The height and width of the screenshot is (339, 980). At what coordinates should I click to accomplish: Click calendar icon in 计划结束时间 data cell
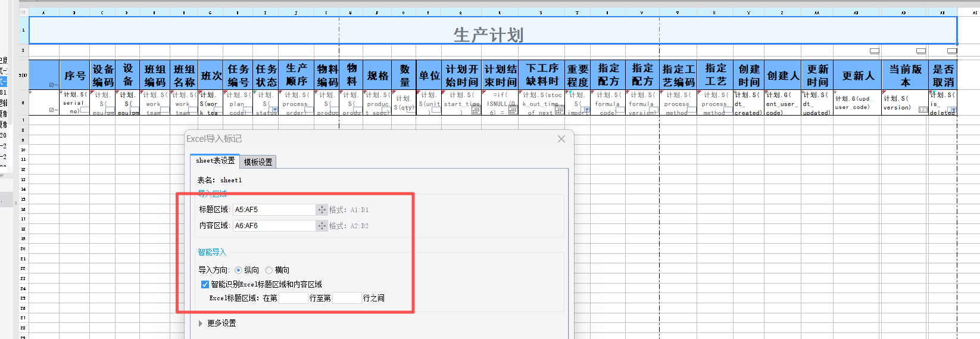[x=513, y=110]
